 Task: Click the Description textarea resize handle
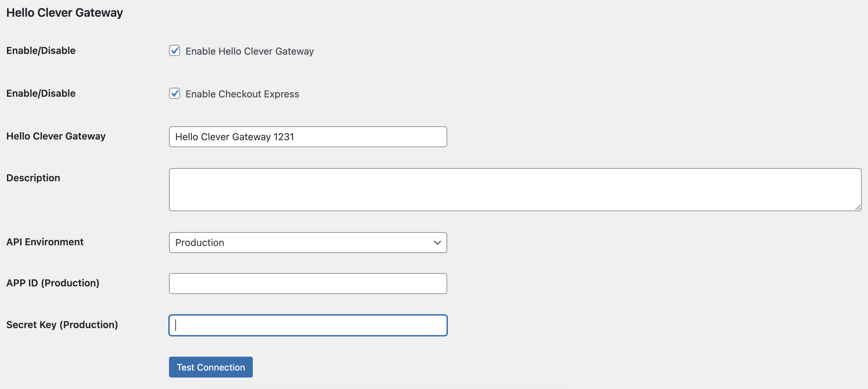coord(858,207)
